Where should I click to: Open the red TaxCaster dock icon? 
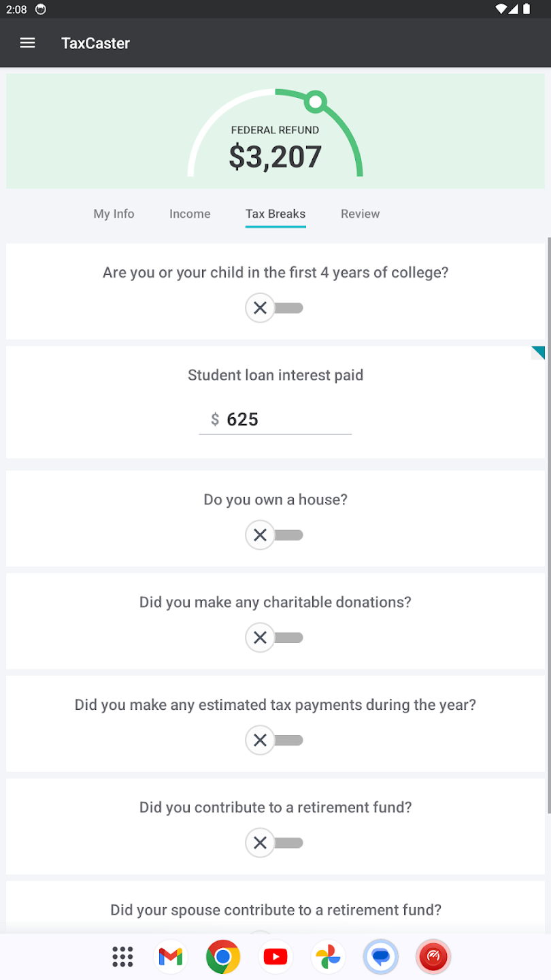[433, 957]
